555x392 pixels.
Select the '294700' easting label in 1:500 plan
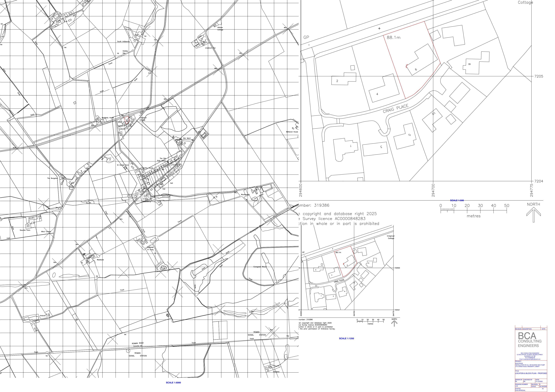(x=433, y=190)
